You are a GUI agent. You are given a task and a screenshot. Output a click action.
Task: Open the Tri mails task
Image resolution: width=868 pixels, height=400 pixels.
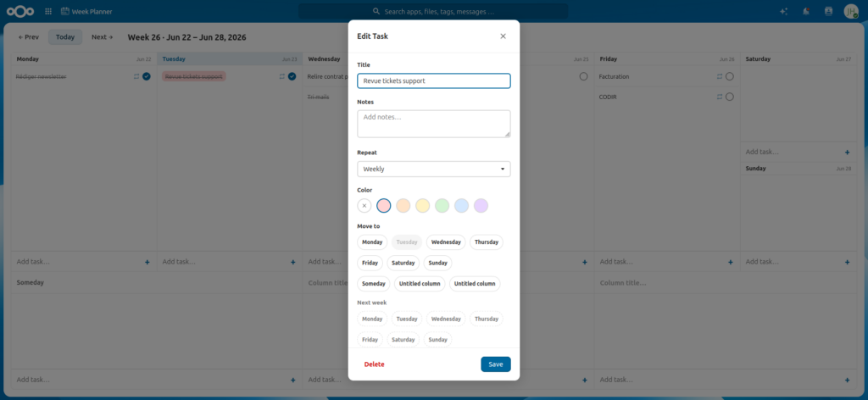(x=319, y=97)
